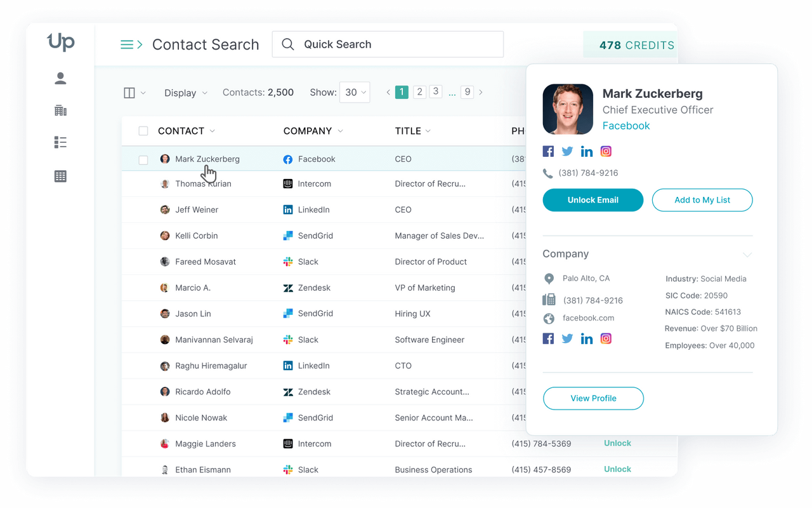
Task: Click the next page arrow
Action: click(x=481, y=93)
